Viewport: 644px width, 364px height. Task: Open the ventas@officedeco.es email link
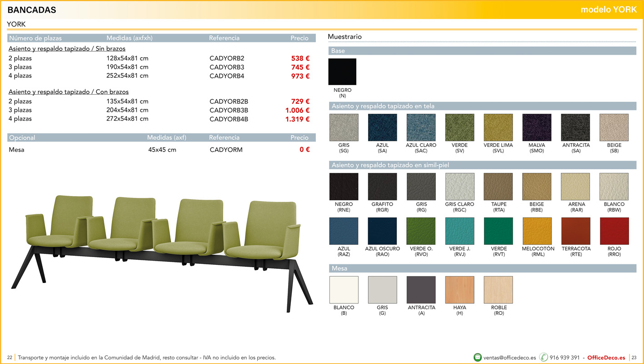(x=509, y=358)
